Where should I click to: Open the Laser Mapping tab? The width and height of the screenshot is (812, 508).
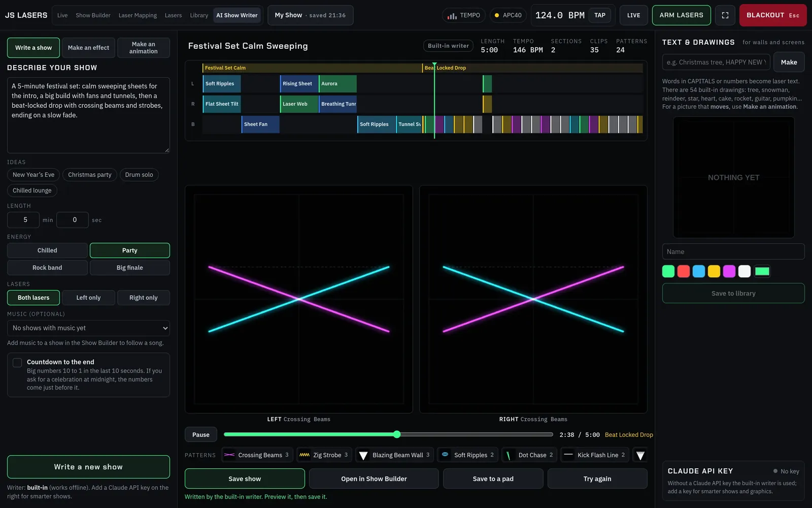pos(138,15)
